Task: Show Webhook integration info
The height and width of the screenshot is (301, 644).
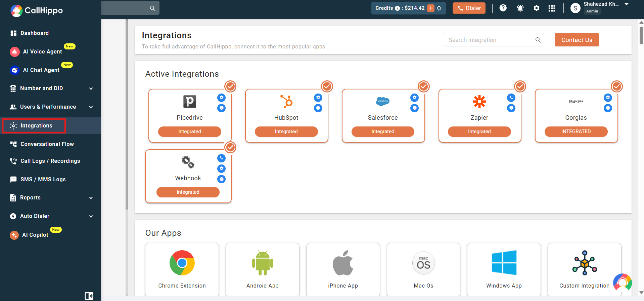Action: (x=221, y=179)
